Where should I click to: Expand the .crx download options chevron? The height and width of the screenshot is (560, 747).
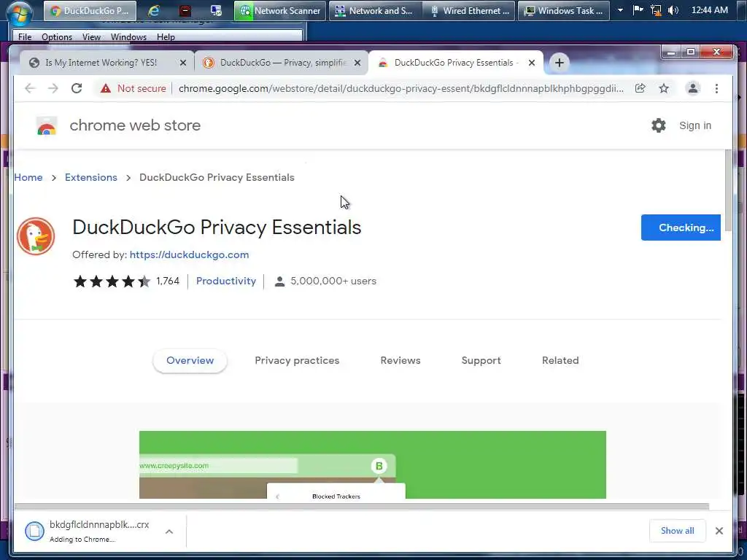pyautogui.click(x=169, y=532)
